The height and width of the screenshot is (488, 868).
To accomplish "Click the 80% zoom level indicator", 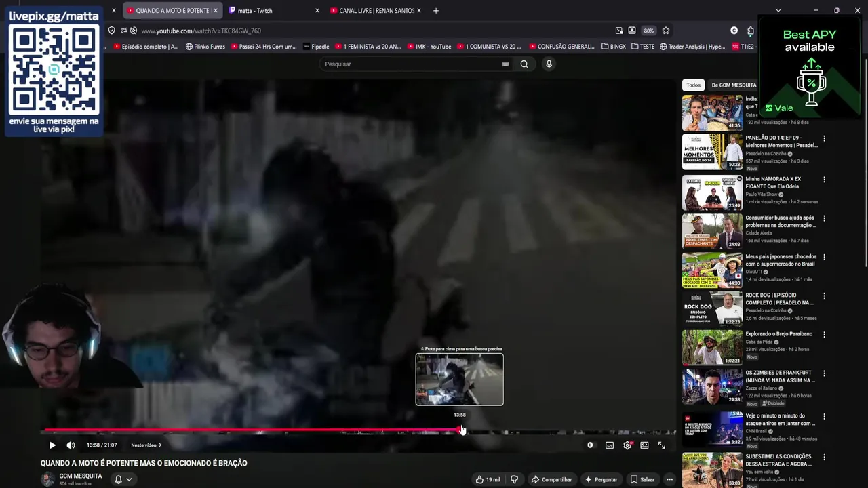I will (649, 30).
